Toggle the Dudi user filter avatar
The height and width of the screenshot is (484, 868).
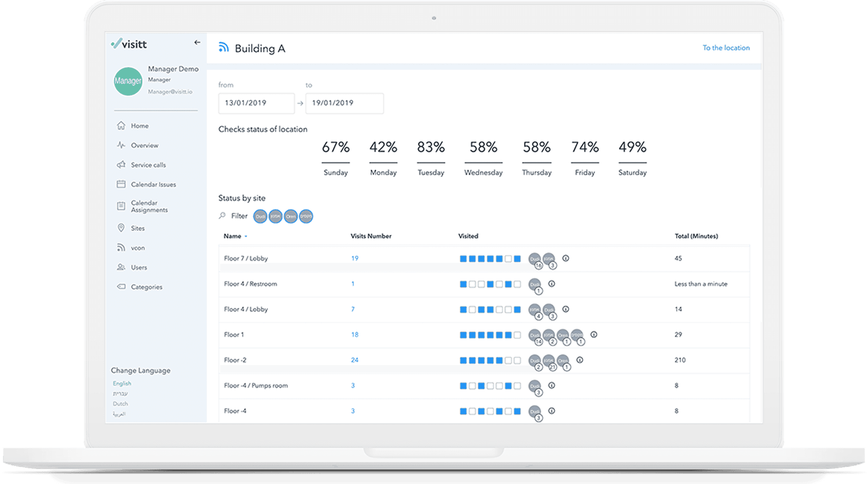[260, 216]
